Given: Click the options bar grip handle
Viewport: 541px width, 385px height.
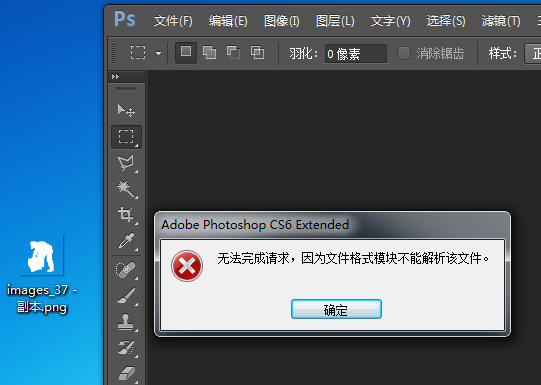Looking at the screenshot, I should [114, 53].
